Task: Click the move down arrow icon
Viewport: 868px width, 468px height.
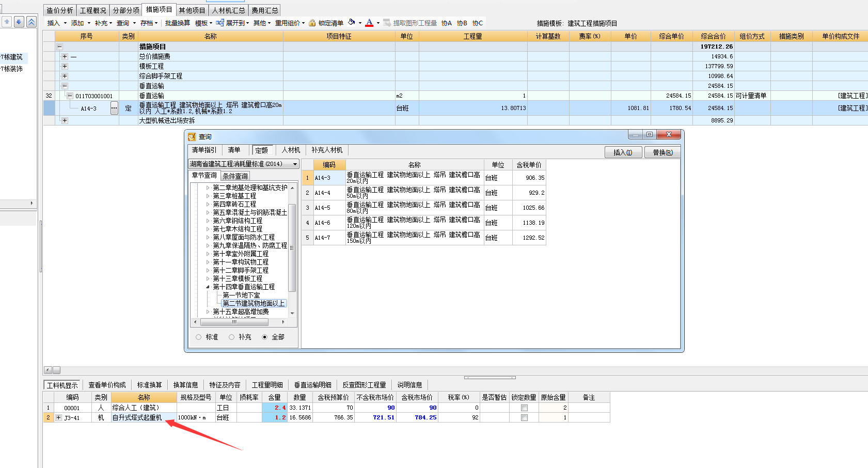Action: 19,22
